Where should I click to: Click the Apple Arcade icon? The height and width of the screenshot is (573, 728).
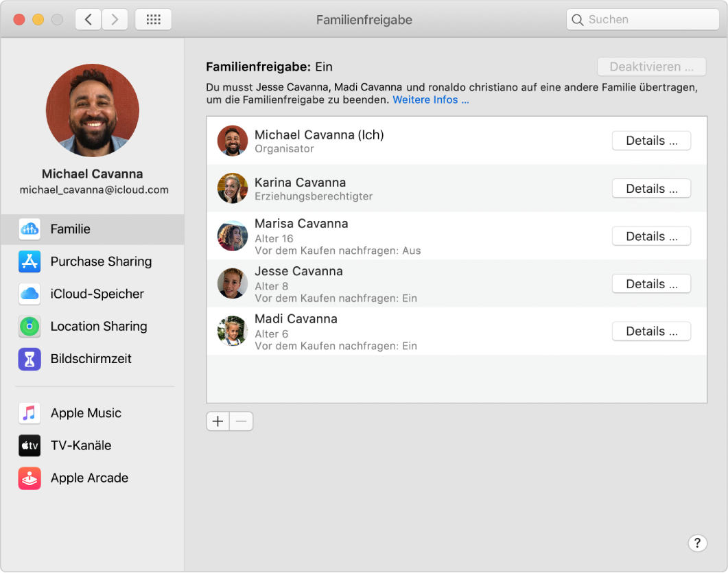click(30, 478)
